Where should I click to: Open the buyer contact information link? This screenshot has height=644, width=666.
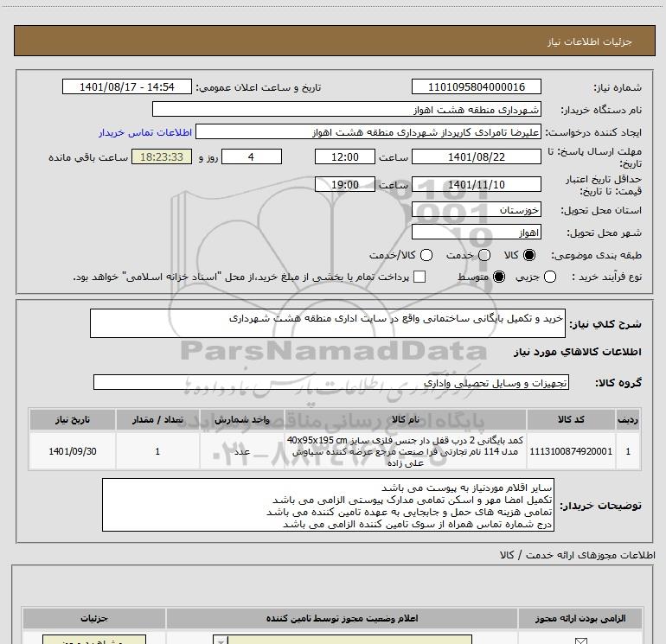click(x=145, y=132)
